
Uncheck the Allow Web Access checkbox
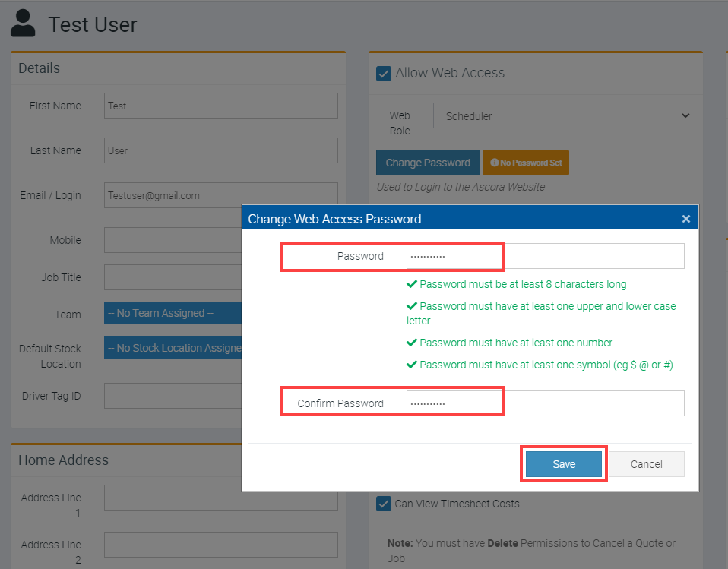384,74
